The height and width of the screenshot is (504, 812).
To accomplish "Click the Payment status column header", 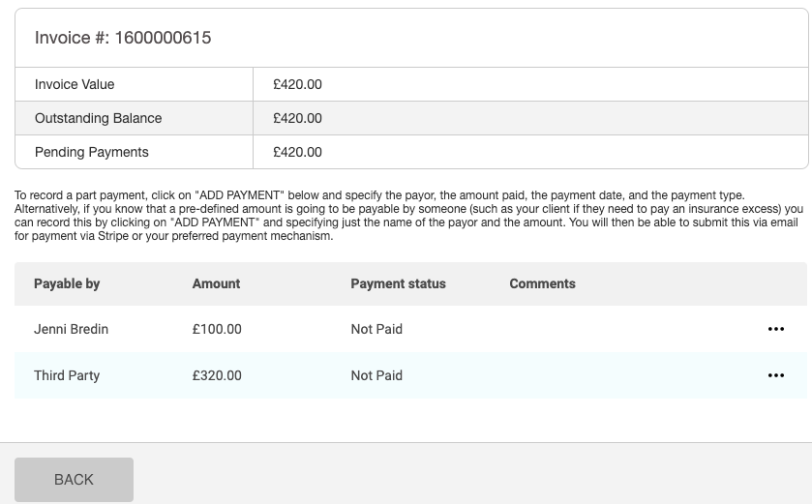I will point(398,283).
